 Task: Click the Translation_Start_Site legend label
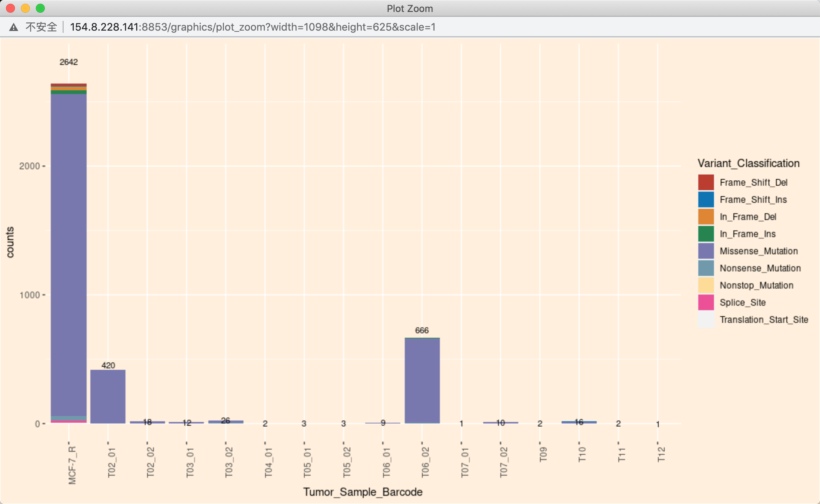[764, 320]
